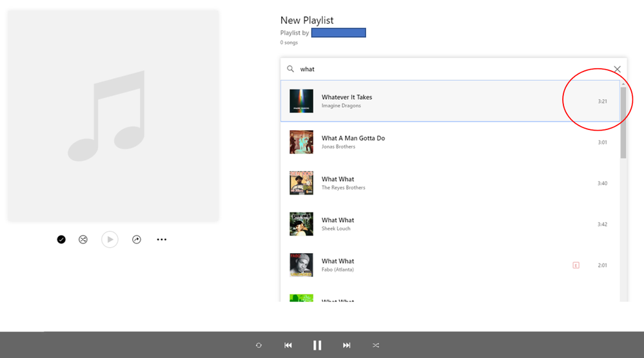This screenshot has height=358, width=644.
Task: Pause playback in the bottom bar
Action: (317, 346)
